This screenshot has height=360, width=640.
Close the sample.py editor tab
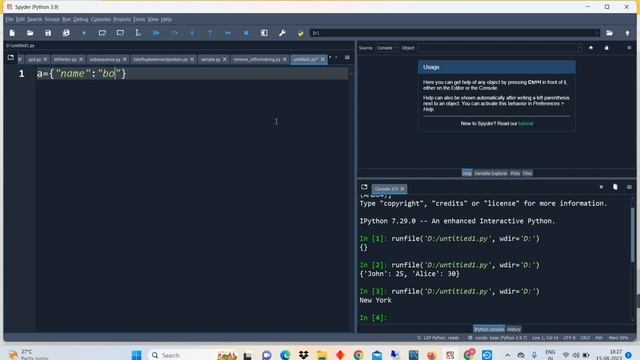[x=224, y=60]
